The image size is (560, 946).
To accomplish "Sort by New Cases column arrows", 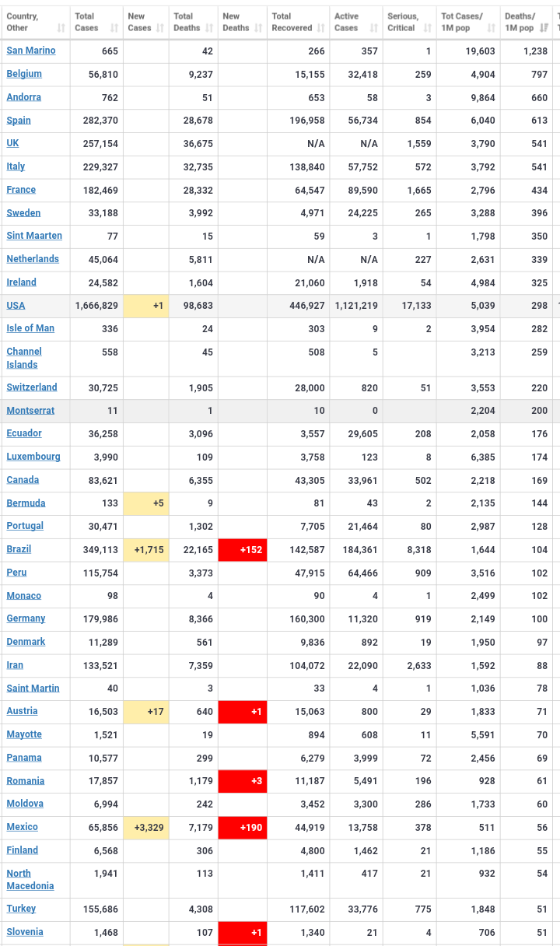I will click(x=160, y=28).
